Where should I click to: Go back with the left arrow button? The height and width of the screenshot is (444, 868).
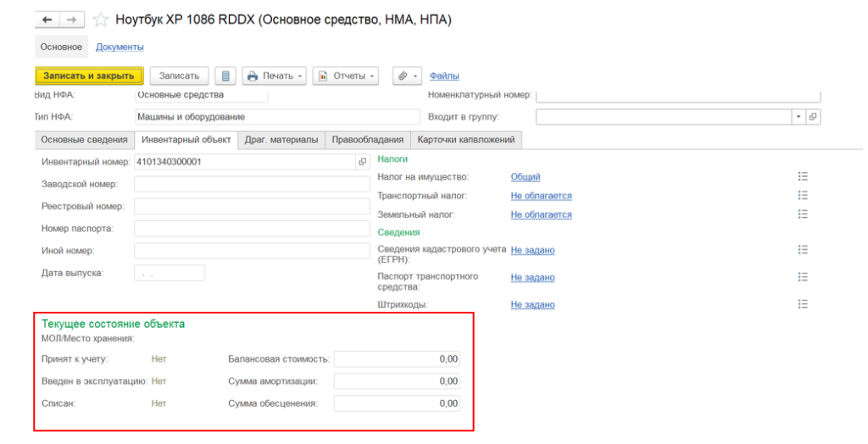click(x=47, y=20)
